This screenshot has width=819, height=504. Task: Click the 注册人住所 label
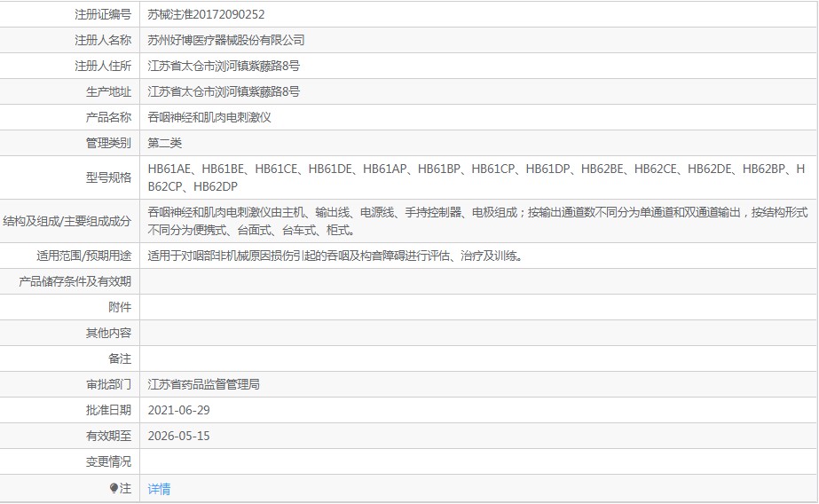coord(103,66)
